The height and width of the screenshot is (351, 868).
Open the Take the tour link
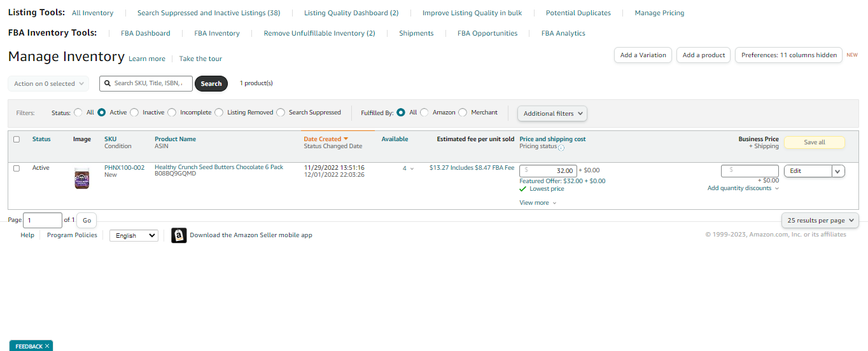[200, 59]
